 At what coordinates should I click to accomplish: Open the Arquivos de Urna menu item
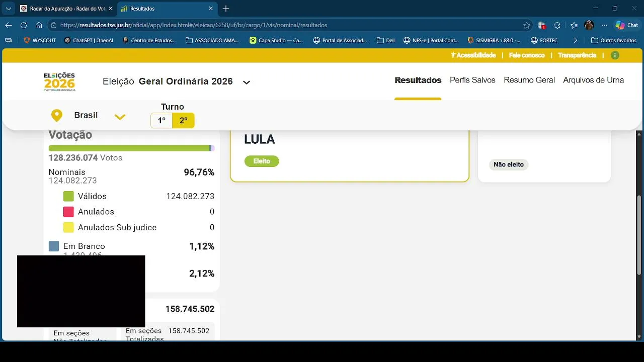pyautogui.click(x=594, y=80)
